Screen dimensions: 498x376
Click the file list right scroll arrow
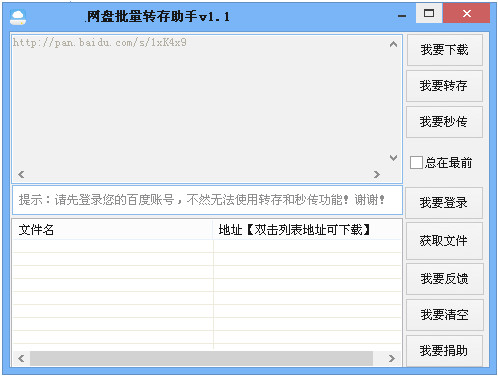pos(392,358)
